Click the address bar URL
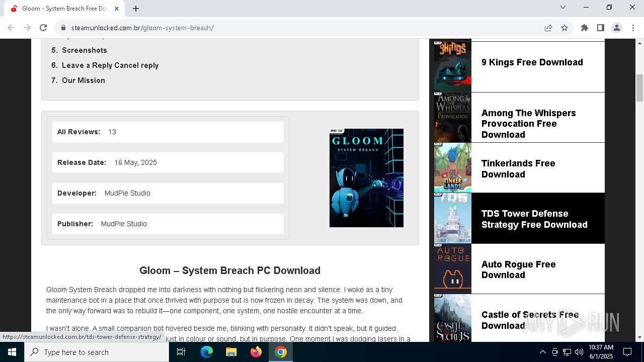 point(142,28)
